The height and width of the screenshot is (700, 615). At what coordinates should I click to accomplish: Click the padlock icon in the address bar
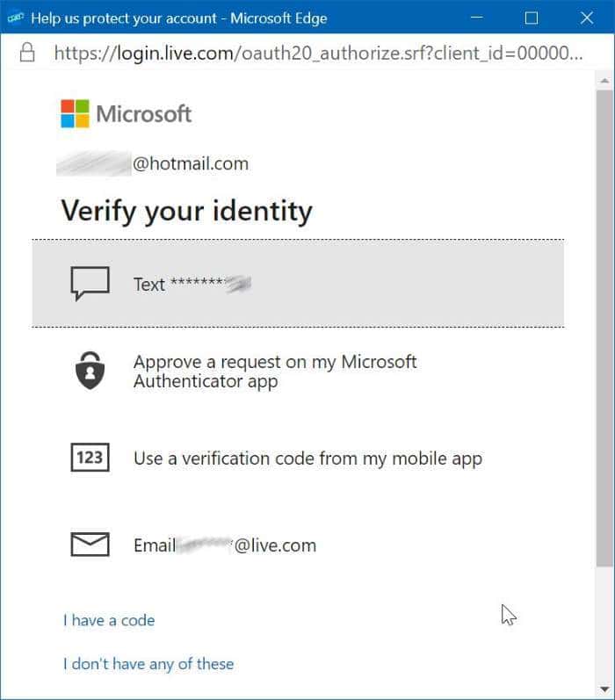pos(27,52)
